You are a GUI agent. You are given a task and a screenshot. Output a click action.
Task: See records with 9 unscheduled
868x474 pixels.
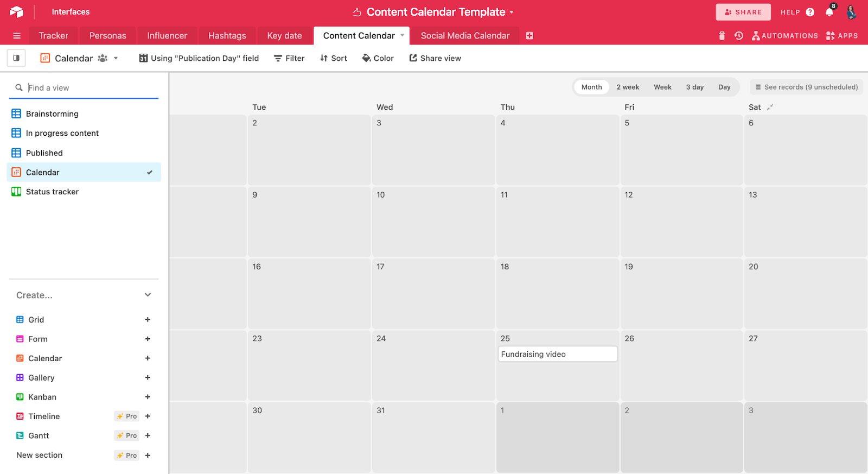pyautogui.click(x=806, y=87)
